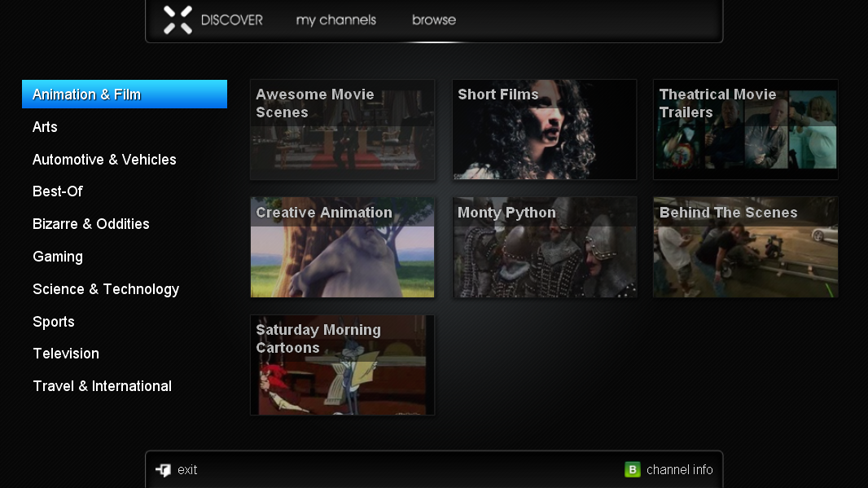The width and height of the screenshot is (868, 488).
Task: Open the Monty Python channel
Action: coord(545,248)
